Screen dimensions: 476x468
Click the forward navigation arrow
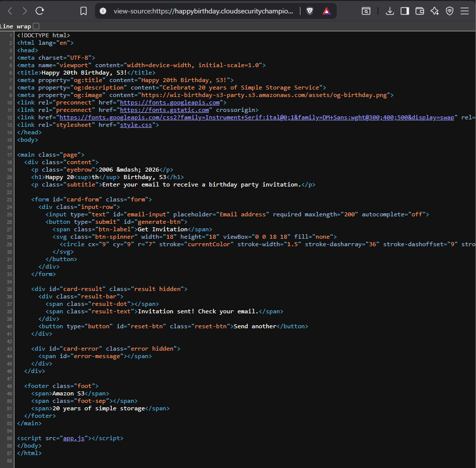(x=25, y=11)
